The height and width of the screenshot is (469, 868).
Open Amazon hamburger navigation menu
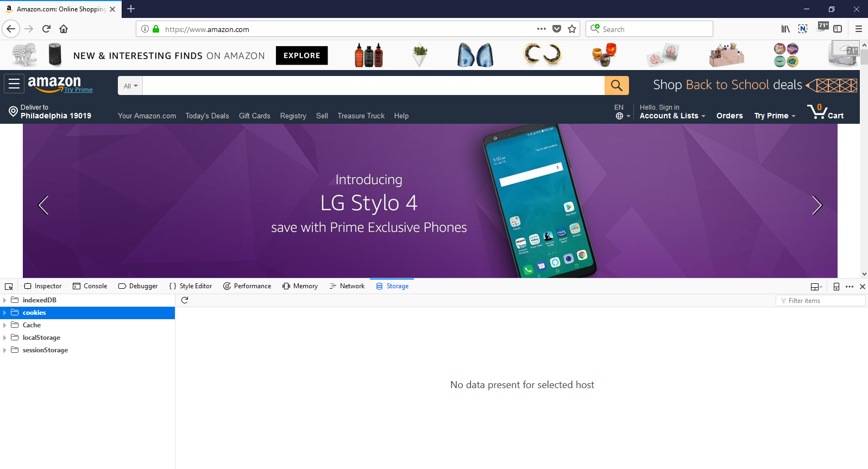coord(14,84)
